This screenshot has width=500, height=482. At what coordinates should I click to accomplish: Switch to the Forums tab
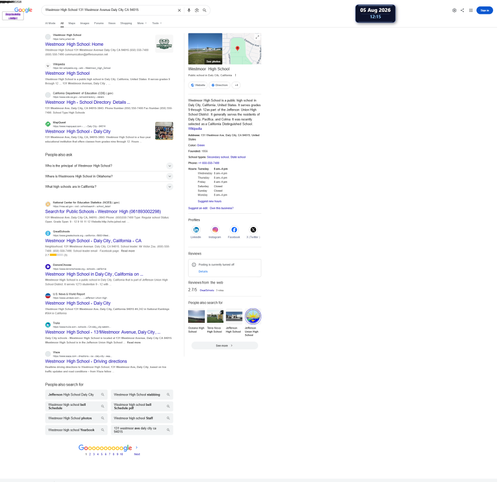(x=99, y=23)
